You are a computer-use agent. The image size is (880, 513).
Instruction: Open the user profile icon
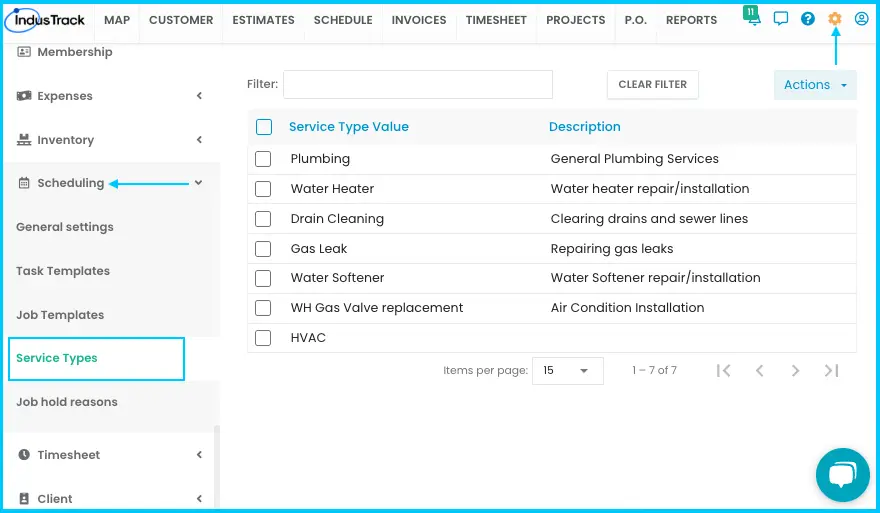click(x=861, y=19)
